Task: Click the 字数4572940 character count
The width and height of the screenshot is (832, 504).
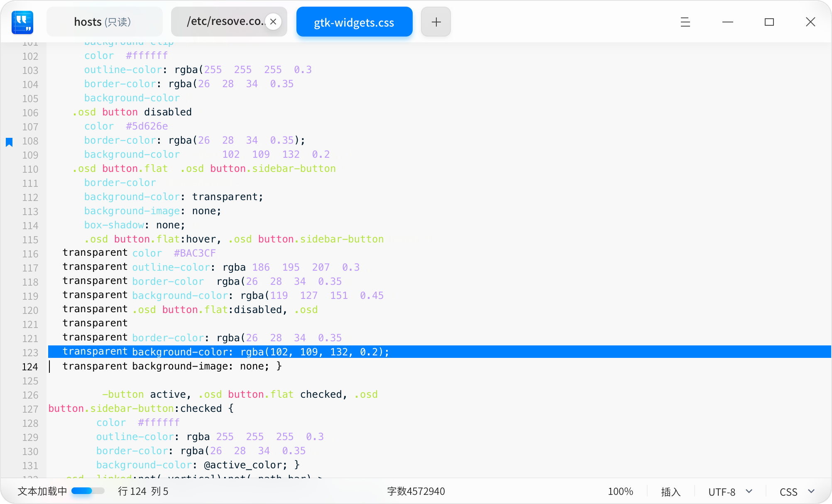Action: 416,492
